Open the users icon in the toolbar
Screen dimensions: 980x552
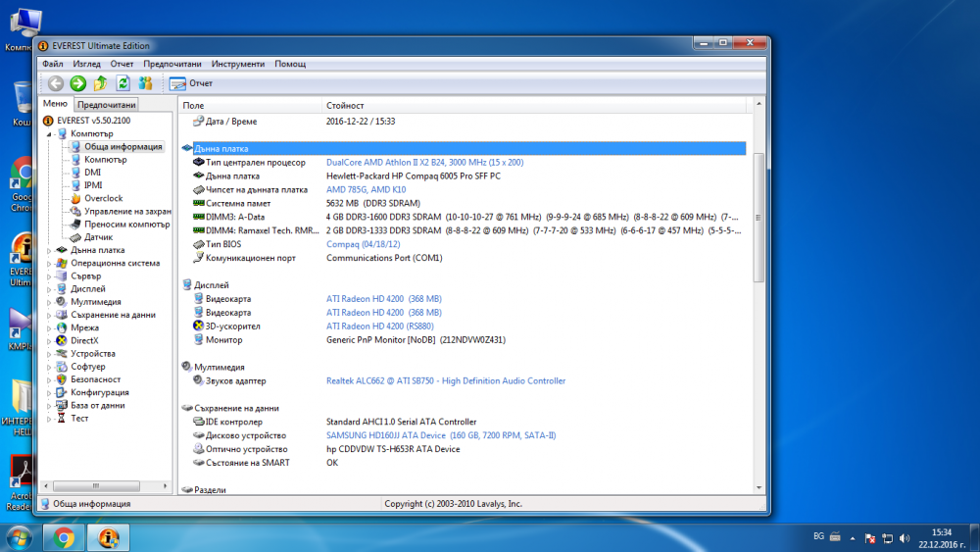[x=146, y=83]
